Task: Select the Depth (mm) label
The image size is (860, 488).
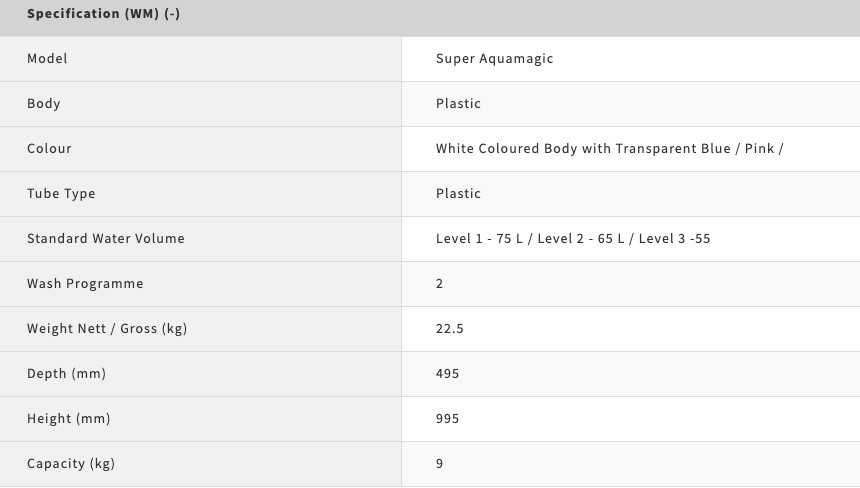Action: pyautogui.click(x=66, y=373)
